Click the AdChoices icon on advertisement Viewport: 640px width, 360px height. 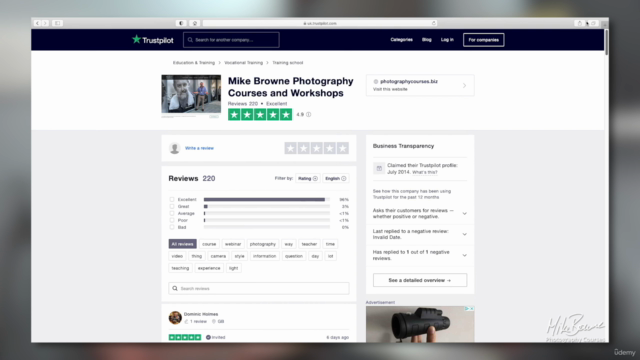[x=467, y=309]
